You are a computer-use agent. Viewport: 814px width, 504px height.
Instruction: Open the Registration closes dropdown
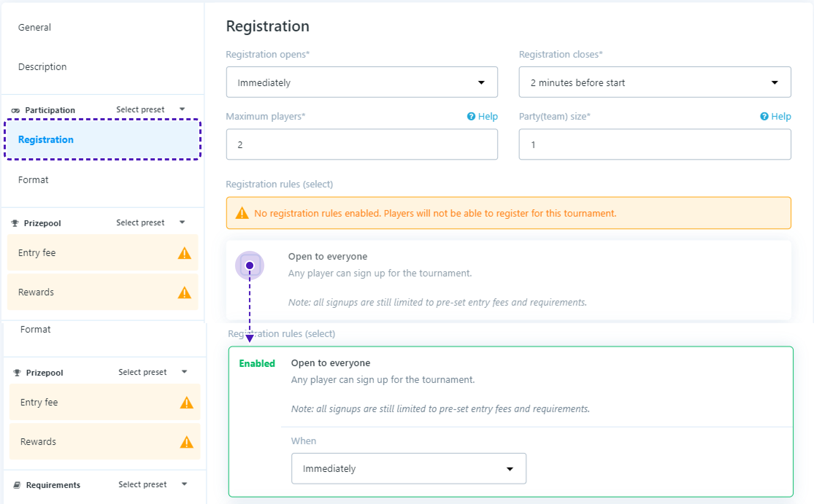point(654,82)
